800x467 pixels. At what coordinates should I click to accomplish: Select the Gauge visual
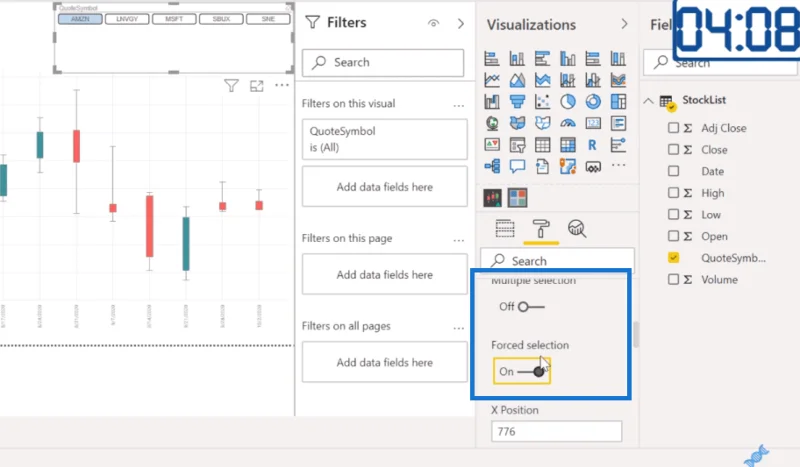pyautogui.click(x=567, y=123)
